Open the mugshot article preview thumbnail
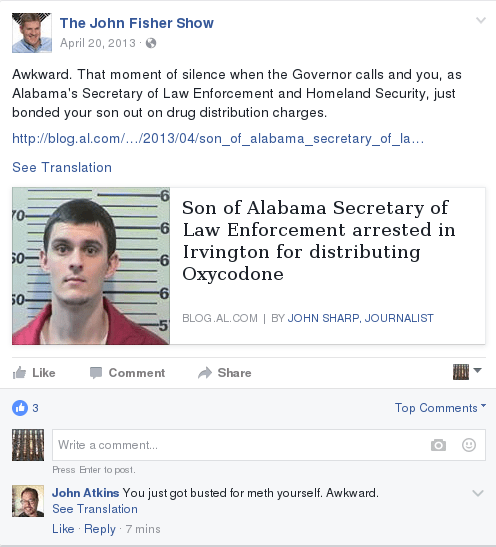The image size is (496, 547). [x=91, y=266]
